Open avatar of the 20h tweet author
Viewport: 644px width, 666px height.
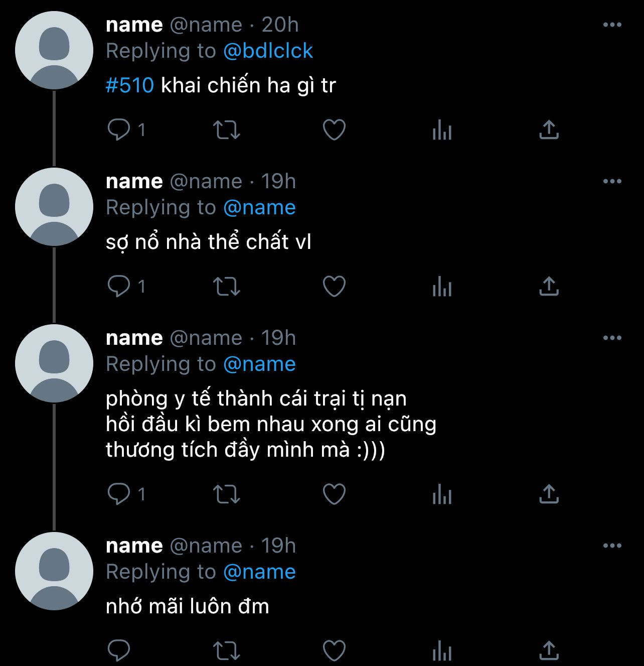54,51
